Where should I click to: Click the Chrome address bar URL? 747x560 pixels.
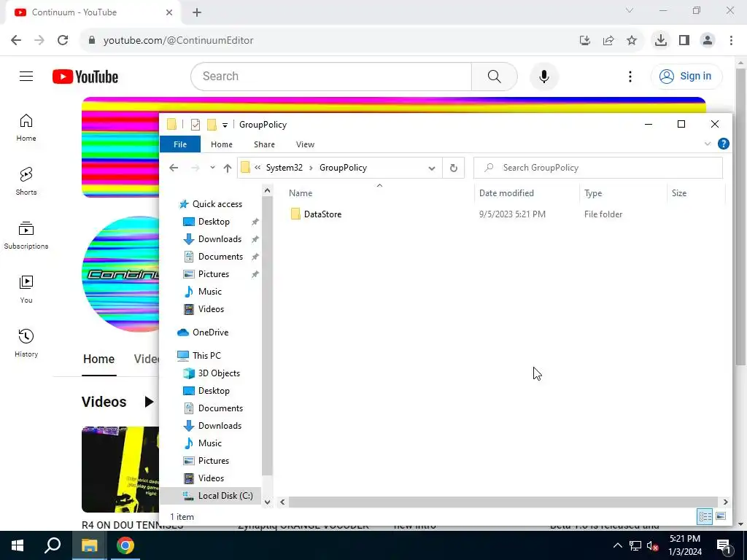click(178, 41)
